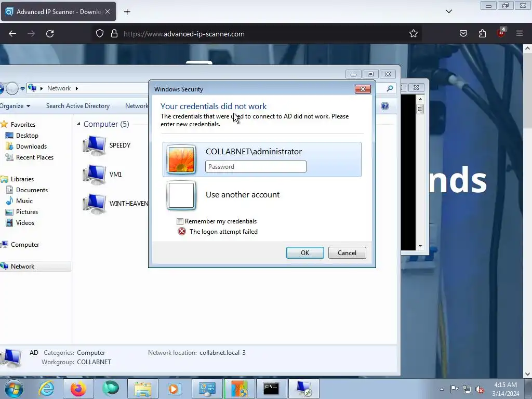The width and height of the screenshot is (532, 399).
Task: Expand the arrow after Network breadcrumb
Action: [77, 88]
